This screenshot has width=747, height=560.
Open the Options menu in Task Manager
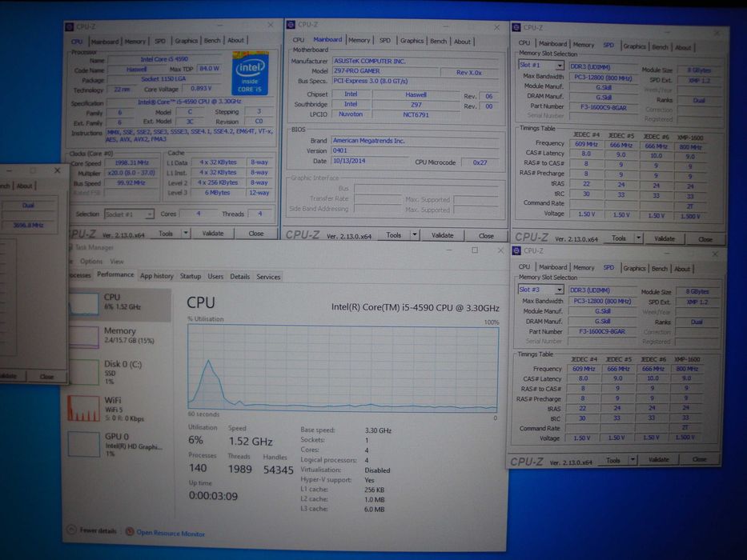(91, 262)
